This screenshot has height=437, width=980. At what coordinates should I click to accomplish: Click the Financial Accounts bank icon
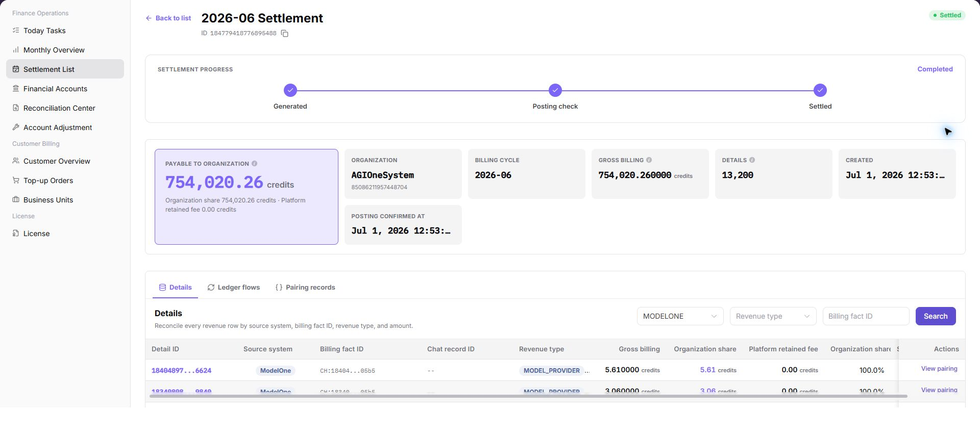(x=16, y=89)
